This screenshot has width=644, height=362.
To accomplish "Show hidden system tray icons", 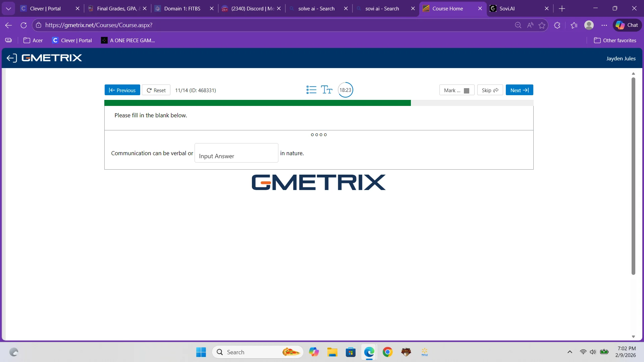I will click(570, 352).
